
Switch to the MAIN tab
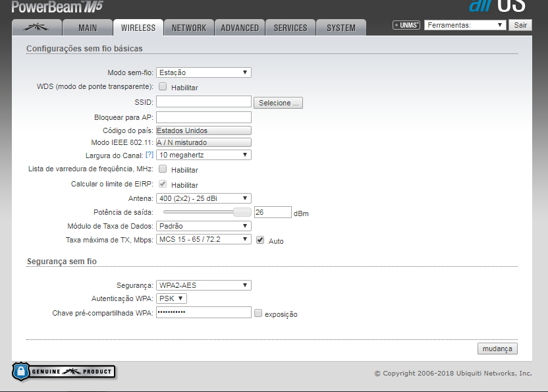(x=88, y=28)
